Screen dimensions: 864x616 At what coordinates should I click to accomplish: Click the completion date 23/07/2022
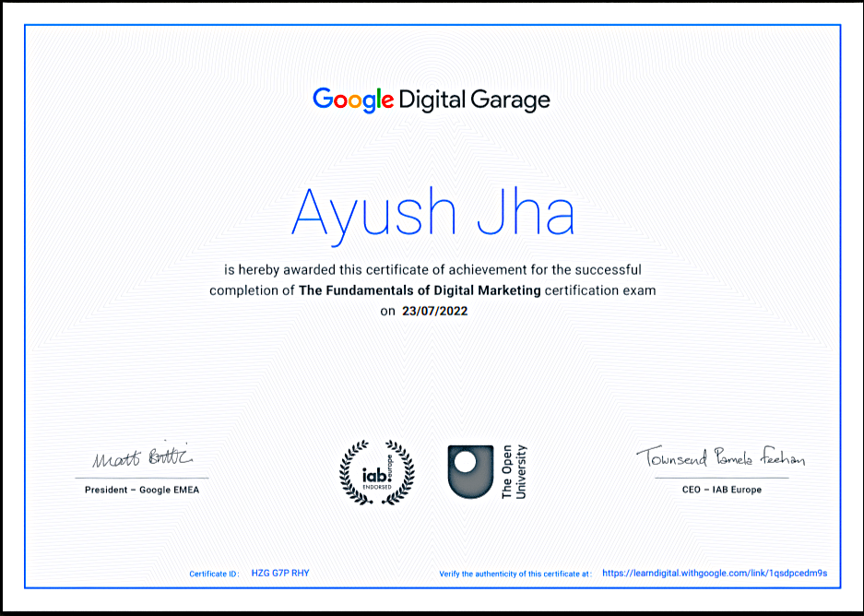point(435,312)
